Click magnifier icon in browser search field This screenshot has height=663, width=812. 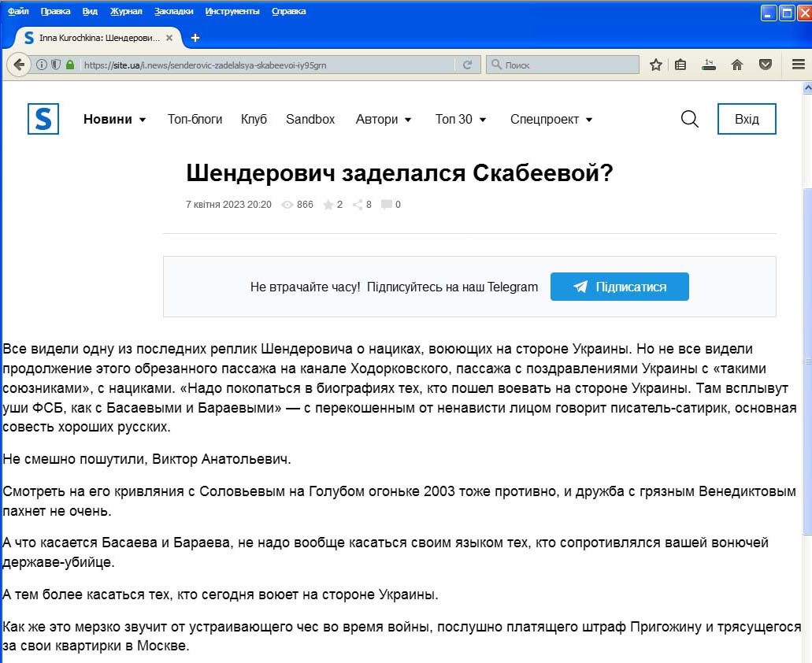click(496, 65)
